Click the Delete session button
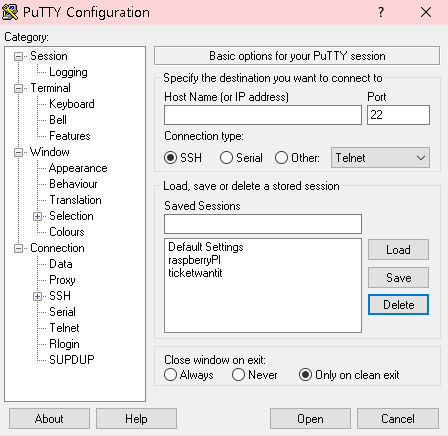This screenshot has width=448, height=436. click(398, 305)
